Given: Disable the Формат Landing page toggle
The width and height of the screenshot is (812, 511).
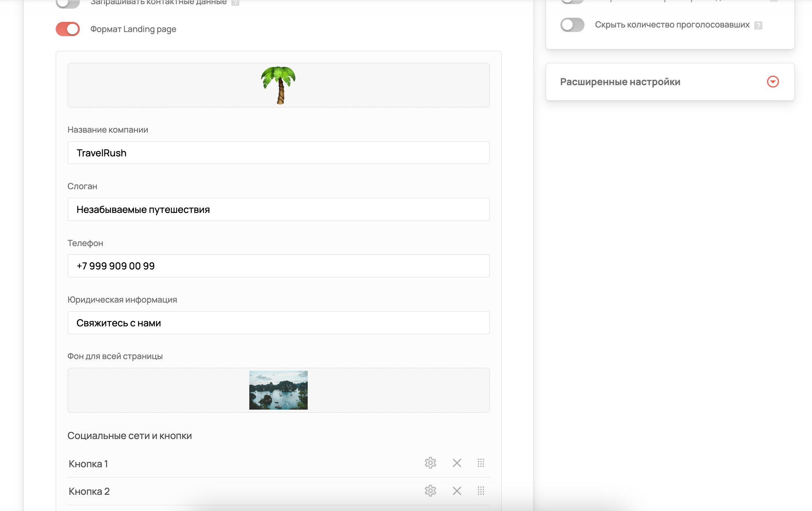Looking at the screenshot, I should [67, 29].
